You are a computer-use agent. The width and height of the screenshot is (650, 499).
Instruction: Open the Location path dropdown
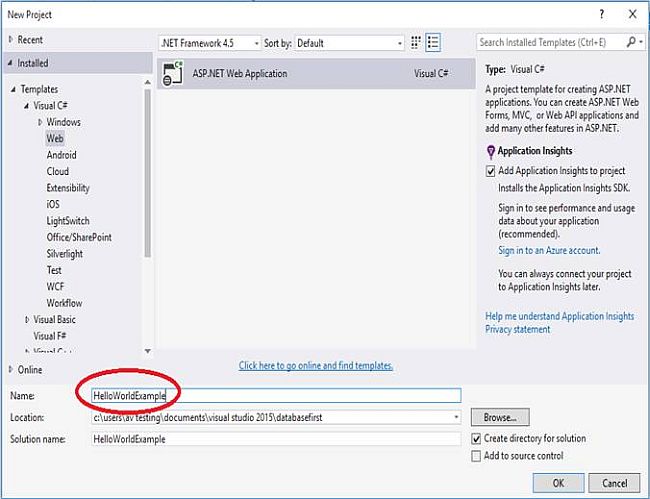[456, 417]
